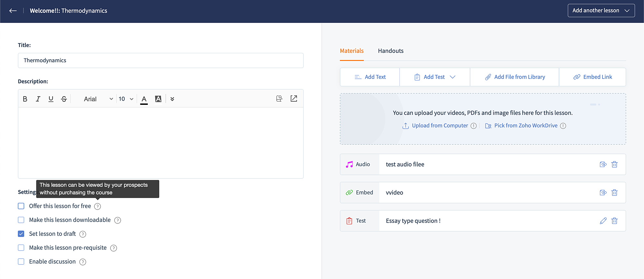Uncheck Set lesson to draft
This screenshot has width=644, height=279.
click(x=21, y=234)
